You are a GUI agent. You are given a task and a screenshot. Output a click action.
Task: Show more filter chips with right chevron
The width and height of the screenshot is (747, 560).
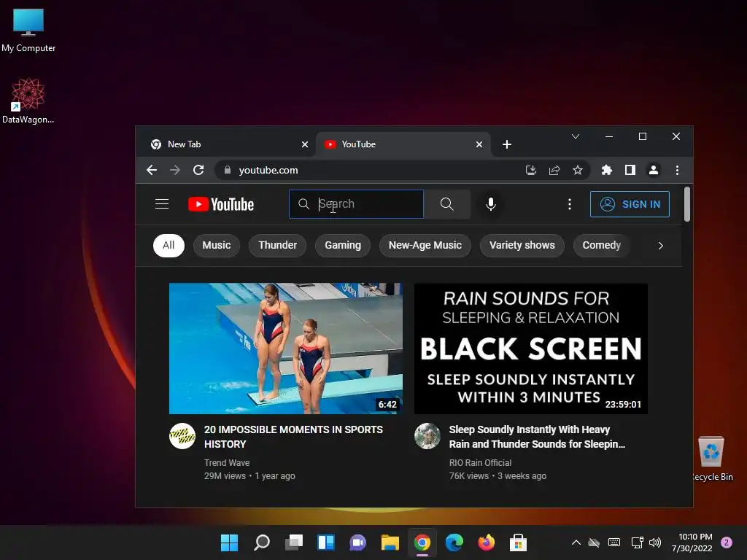click(x=660, y=246)
